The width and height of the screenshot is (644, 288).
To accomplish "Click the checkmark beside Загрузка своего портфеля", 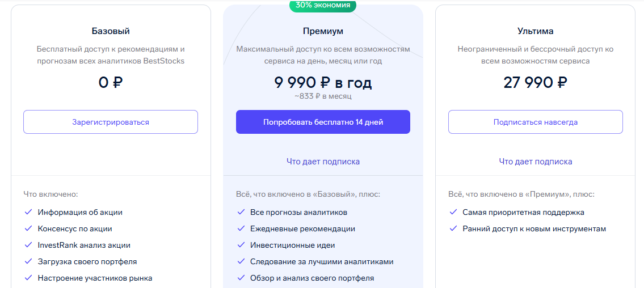I will click(x=28, y=261).
